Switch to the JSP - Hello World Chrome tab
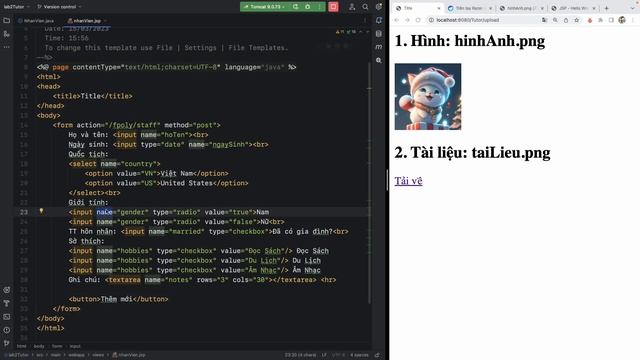Screen dimensions: 640x360 [x=573, y=8]
